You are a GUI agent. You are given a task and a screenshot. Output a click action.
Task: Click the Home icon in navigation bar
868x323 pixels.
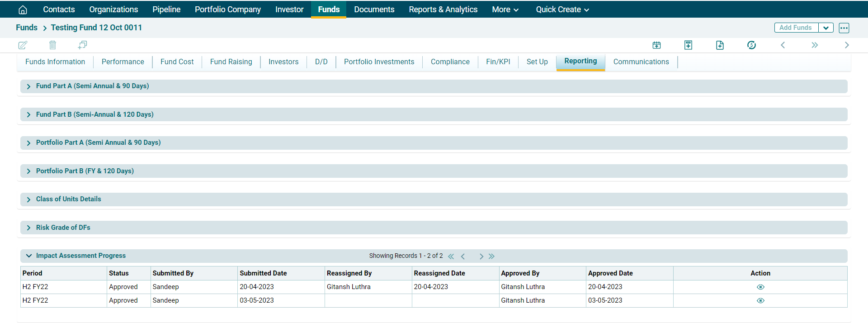pos(23,9)
